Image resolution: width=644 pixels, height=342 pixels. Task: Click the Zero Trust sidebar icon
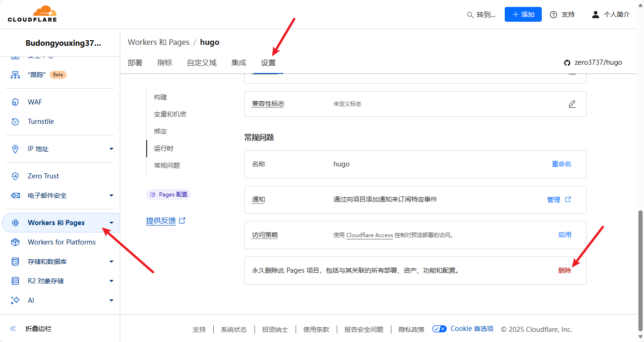click(x=15, y=176)
